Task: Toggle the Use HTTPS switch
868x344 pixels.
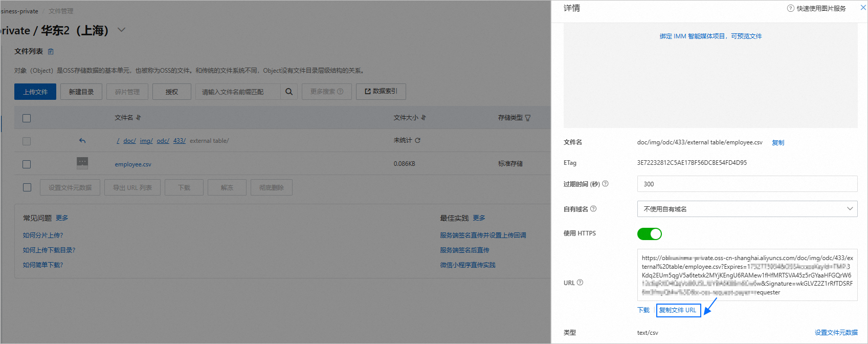Action: (649, 234)
